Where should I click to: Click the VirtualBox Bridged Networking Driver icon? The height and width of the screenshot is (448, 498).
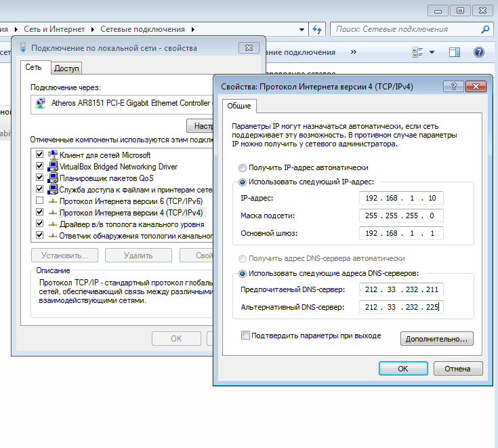click(x=53, y=167)
